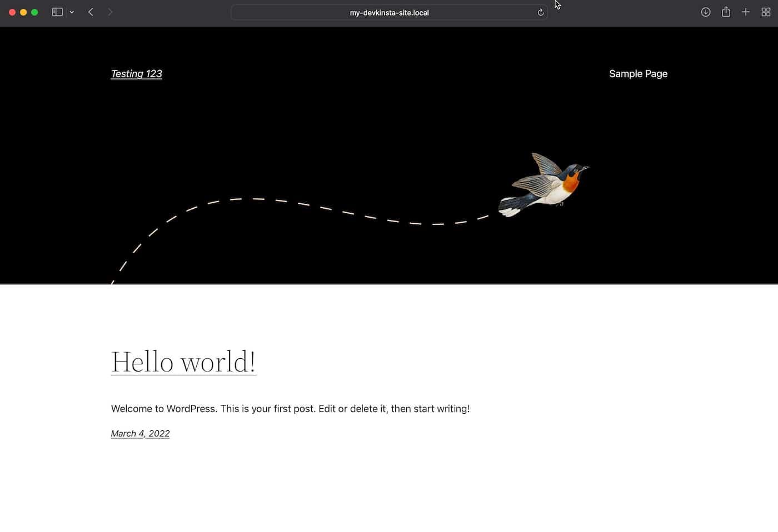Reload the current page
The image size is (778, 532).
click(x=540, y=12)
